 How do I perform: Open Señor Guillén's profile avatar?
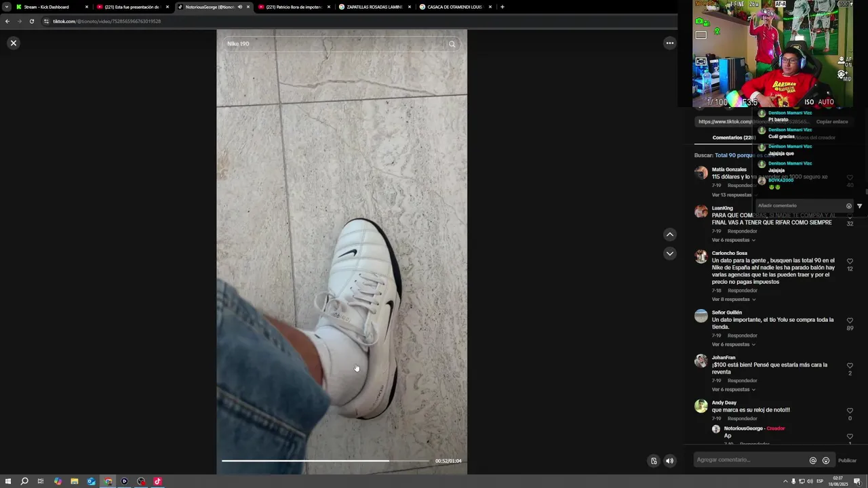[701, 316]
